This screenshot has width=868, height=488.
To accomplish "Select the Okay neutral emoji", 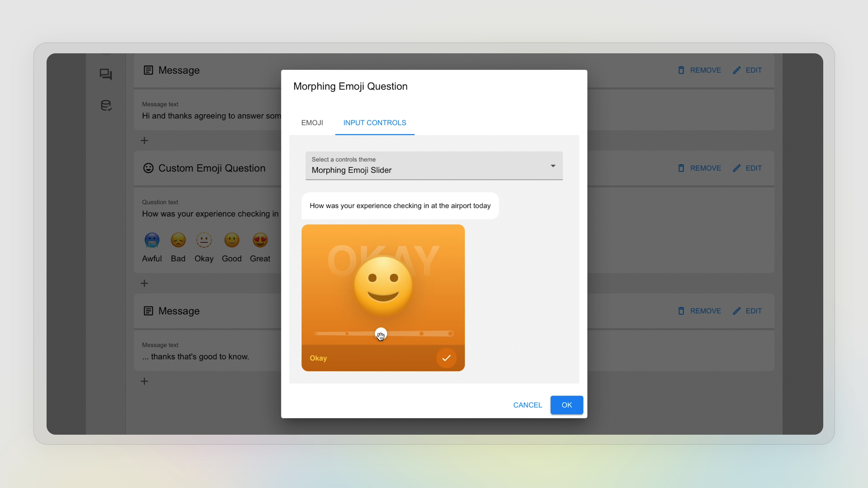I will coord(204,240).
